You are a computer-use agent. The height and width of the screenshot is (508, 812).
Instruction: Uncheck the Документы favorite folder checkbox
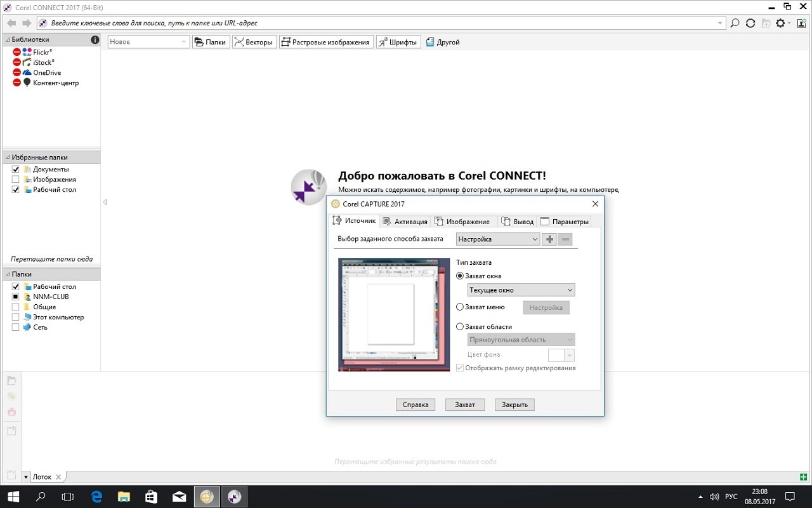click(x=16, y=170)
